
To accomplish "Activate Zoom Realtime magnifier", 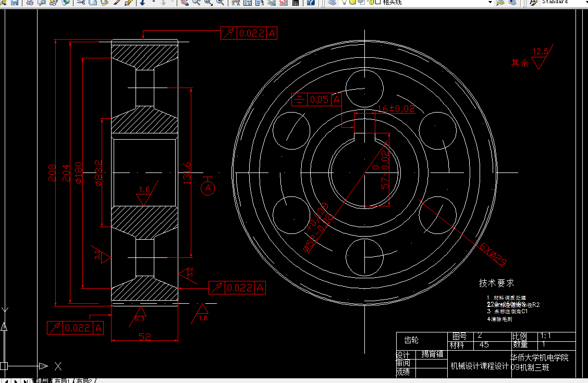I will pyautogui.click(x=196, y=2).
